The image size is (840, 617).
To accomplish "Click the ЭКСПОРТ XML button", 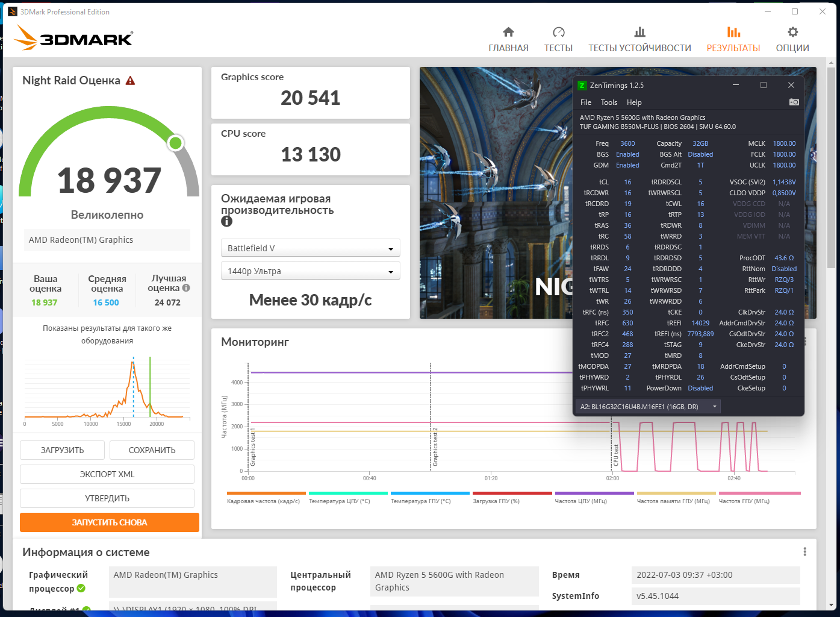I will (x=107, y=474).
